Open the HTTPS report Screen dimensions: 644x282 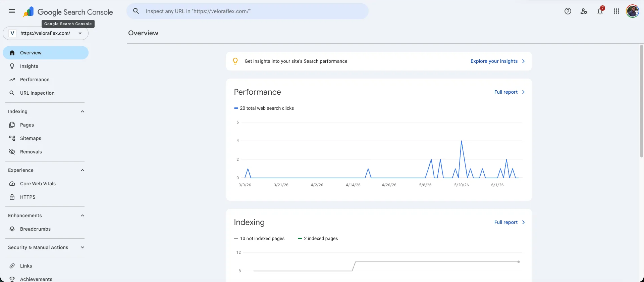click(x=46, y=197)
